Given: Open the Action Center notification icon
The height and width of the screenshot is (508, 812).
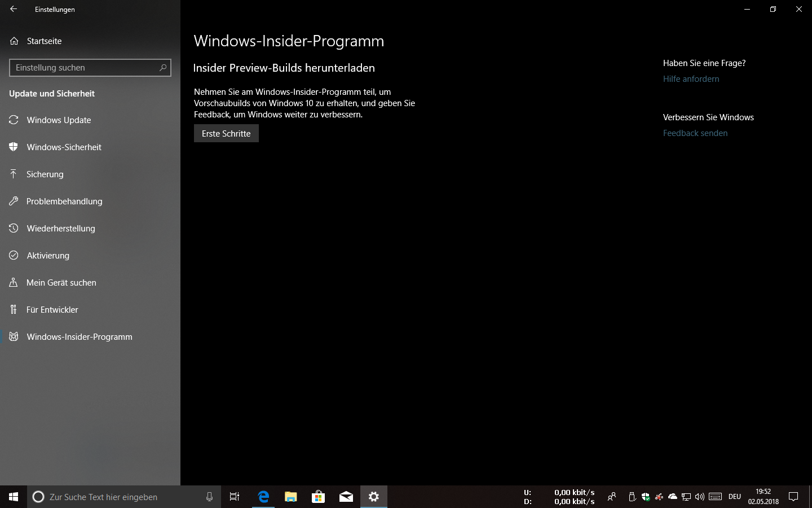Looking at the screenshot, I should 793,497.
